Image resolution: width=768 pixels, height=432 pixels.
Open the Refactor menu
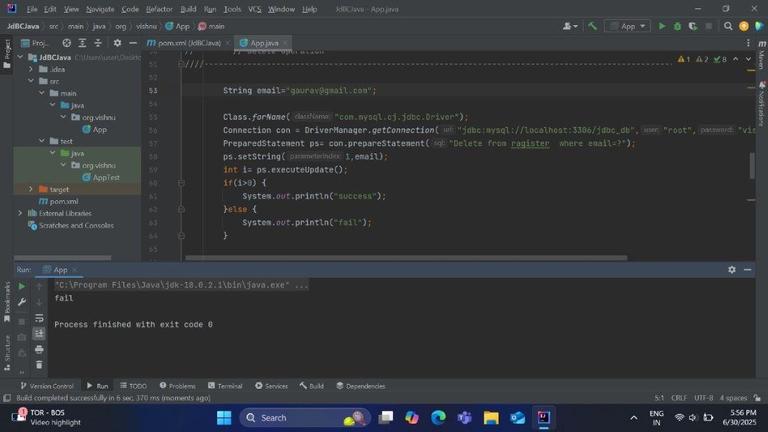(x=159, y=9)
